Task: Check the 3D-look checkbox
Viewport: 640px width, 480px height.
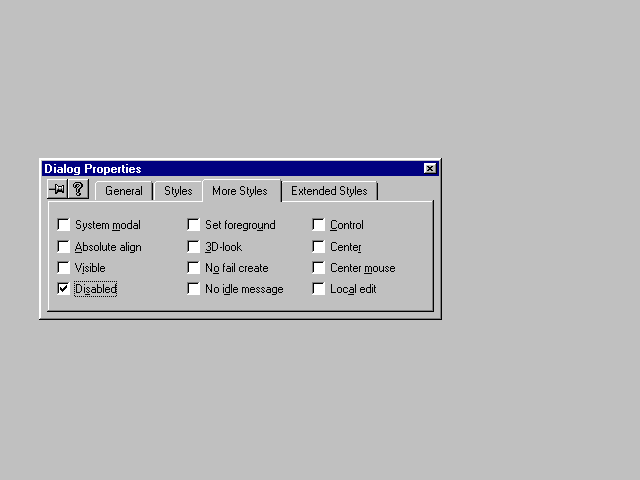Action: click(194, 247)
